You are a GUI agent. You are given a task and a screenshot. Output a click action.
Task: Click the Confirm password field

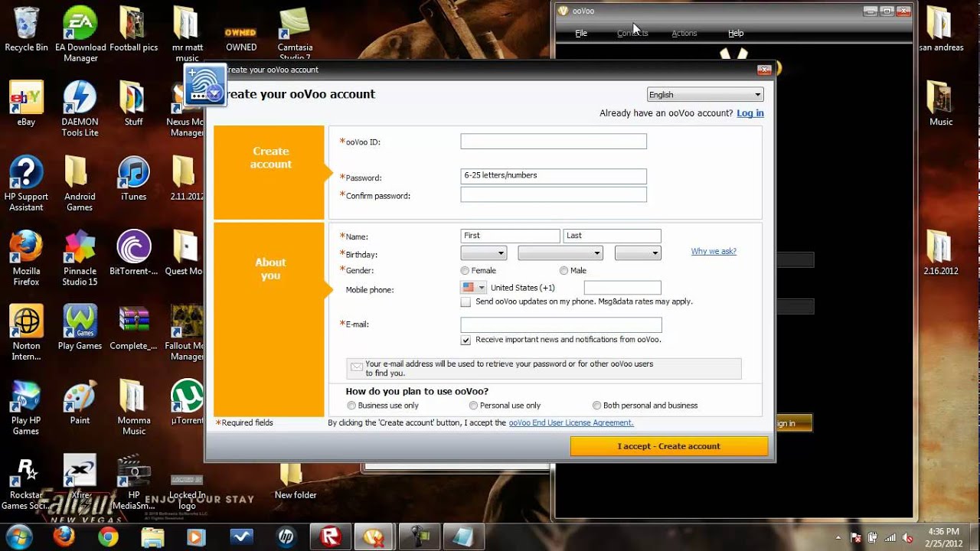[x=554, y=194]
